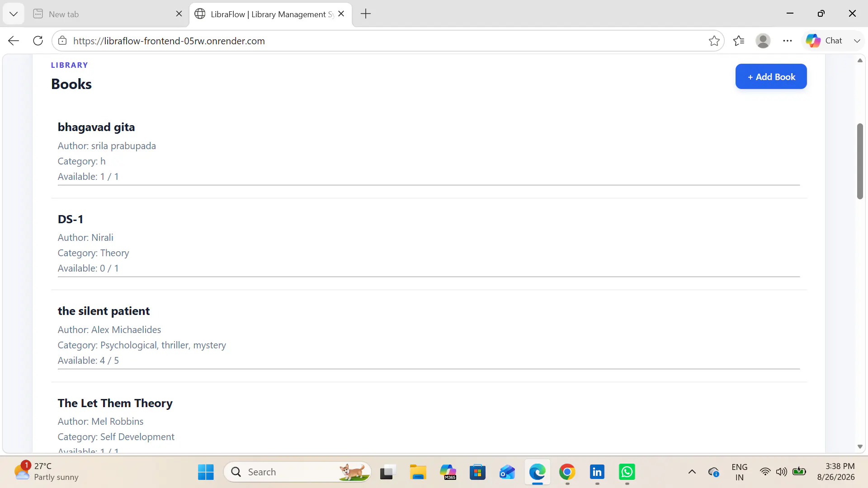Open the weather widget on taskbar
The image size is (868, 488).
[46, 472]
